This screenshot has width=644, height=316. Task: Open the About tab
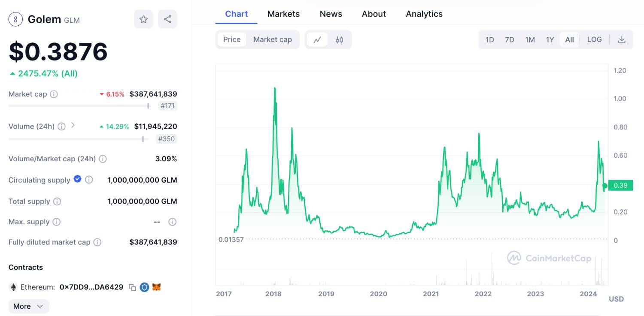374,14
